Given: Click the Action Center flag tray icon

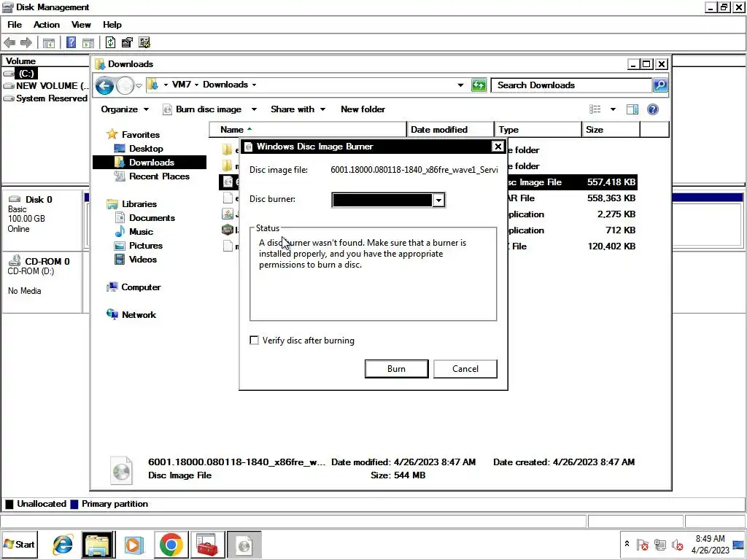Looking at the screenshot, I should (642, 545).
